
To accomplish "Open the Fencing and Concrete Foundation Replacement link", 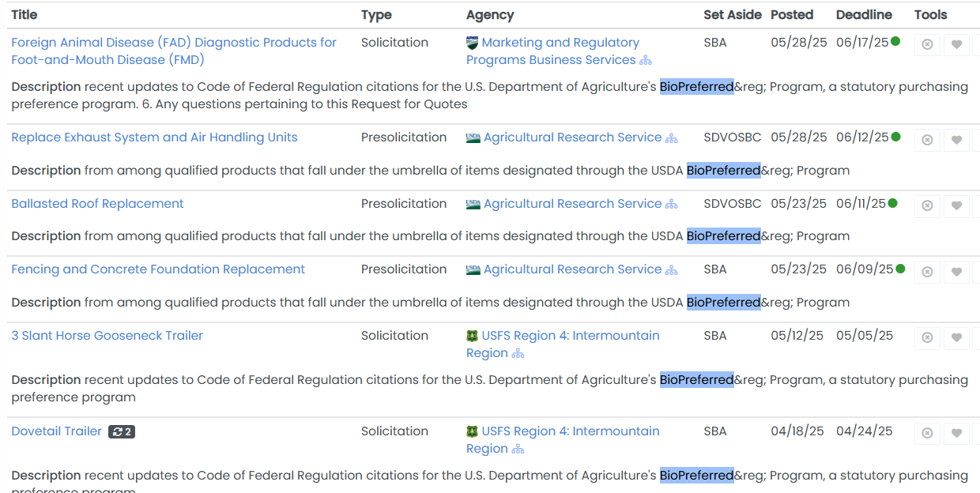I will [157, 269].
